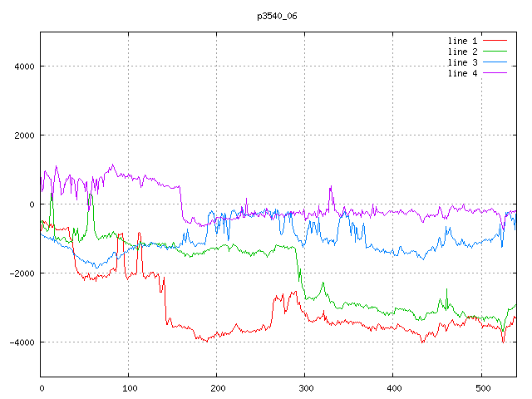This screenshot has height=399, width=532.
Task: Click the x-axis label 300
Action: 306,388
